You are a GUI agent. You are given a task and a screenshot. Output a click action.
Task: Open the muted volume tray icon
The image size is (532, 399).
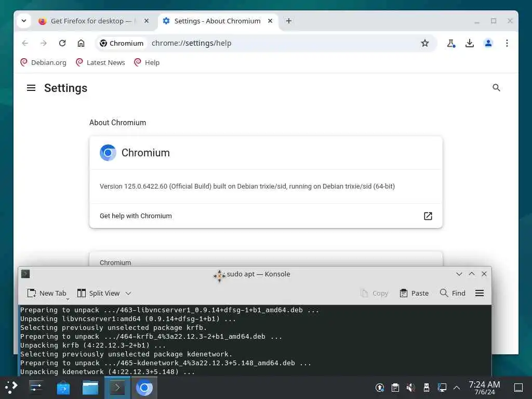click(x=411, y=388)
